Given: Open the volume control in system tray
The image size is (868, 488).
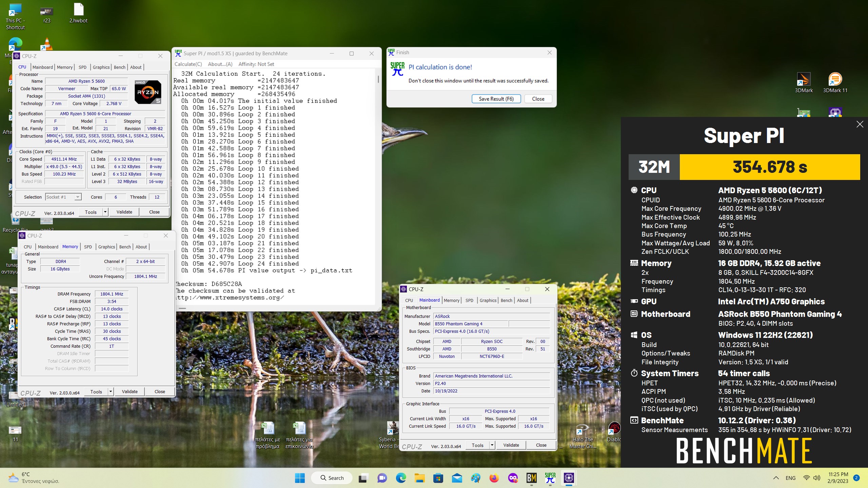Looking at the screenshot, I should [817, 478].
